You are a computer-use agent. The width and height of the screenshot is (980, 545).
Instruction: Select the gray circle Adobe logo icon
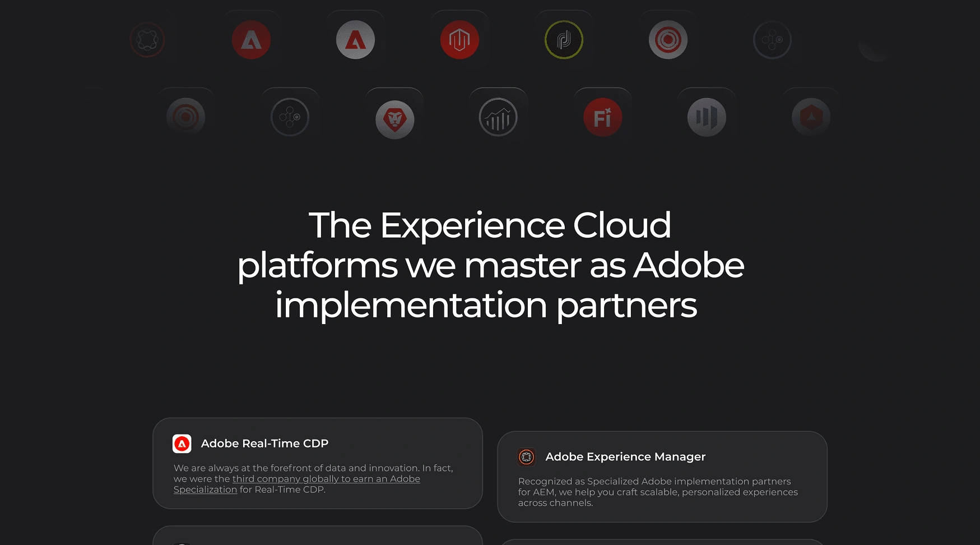click(x=355, y=40)
